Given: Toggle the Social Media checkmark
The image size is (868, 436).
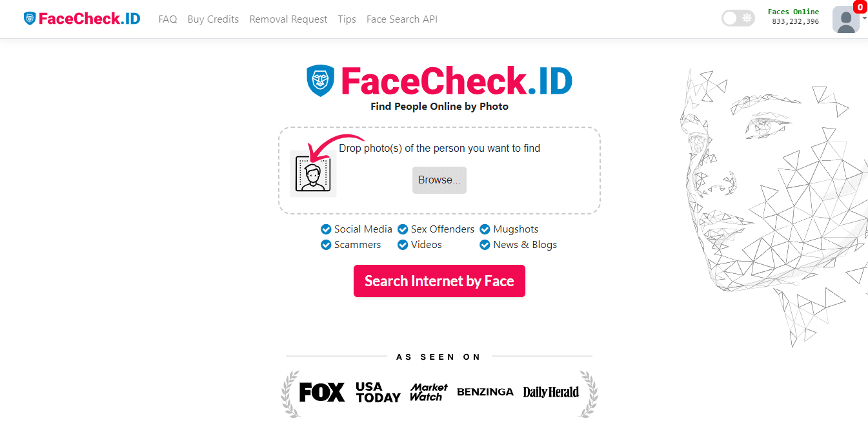Looking at the screenshot, I should 326,229.
